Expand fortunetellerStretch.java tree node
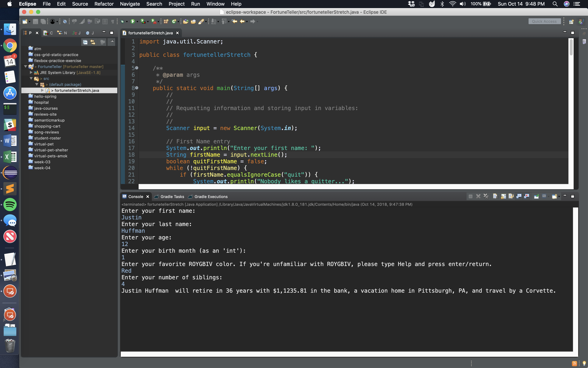Image resolution: width=588 pixels, height=368 pixels. [43, 90]
